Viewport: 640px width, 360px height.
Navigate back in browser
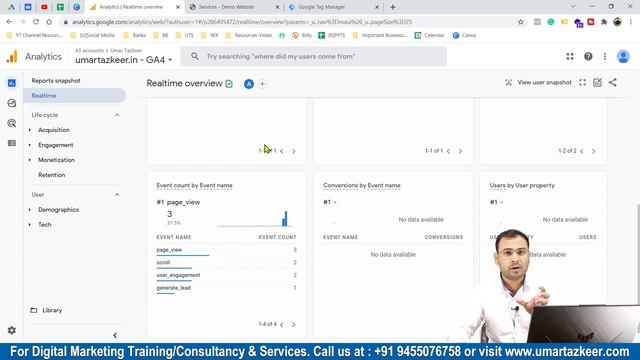(x=9, y=22)
